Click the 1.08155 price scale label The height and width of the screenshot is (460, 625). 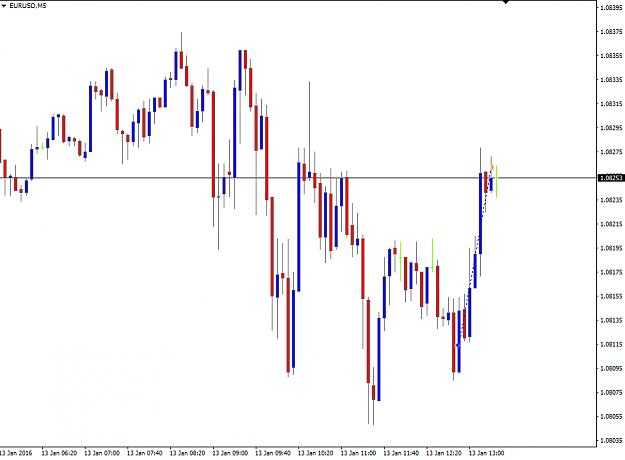click(611, 296)
